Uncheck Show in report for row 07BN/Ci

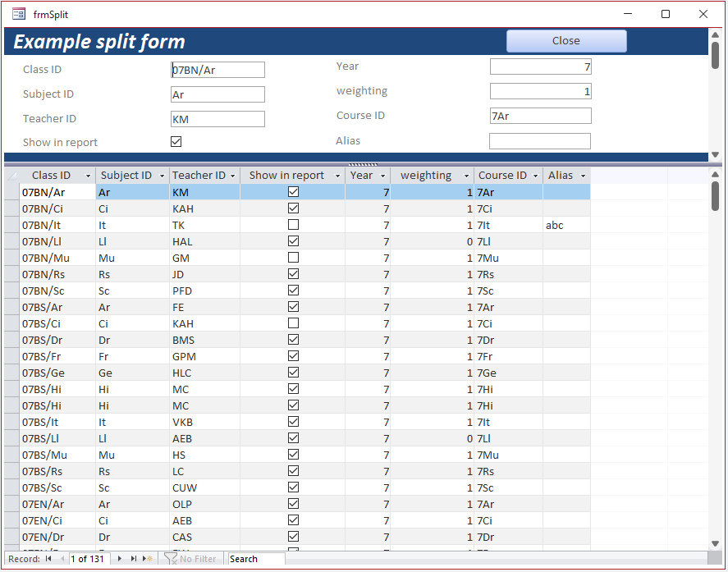[x=293, y=208]
